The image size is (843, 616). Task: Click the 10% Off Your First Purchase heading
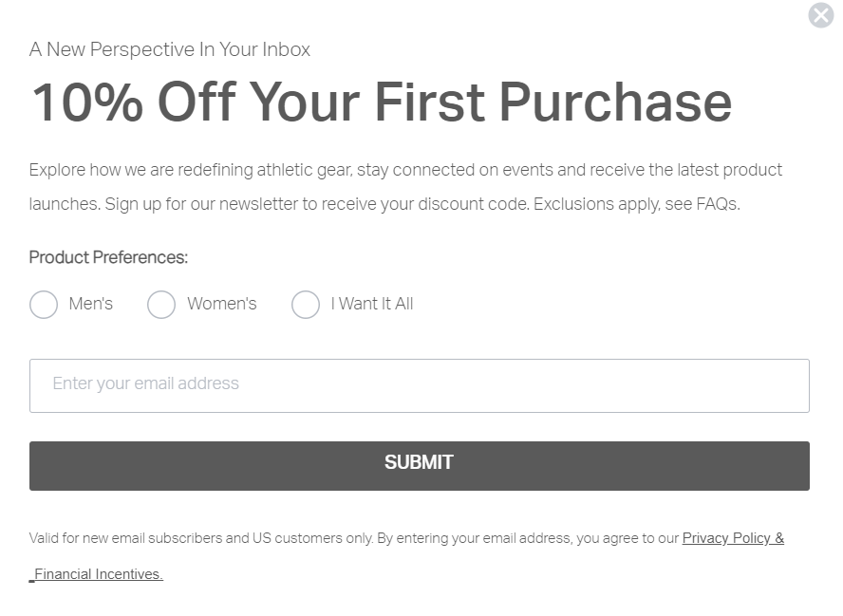tap(382, 103)
